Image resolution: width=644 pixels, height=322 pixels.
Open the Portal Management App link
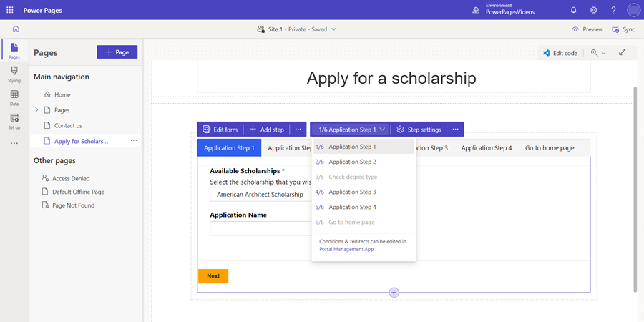346,249
